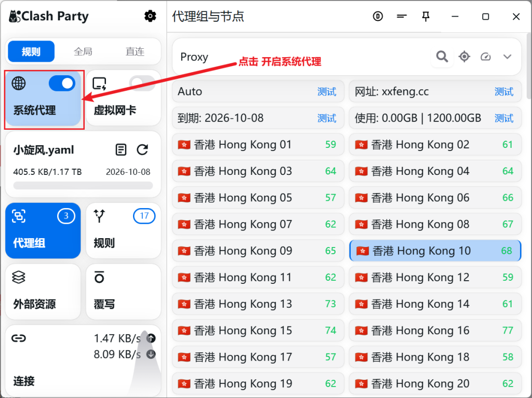This screenshot has height=398, width=532.
Task: Locate current node with crosshair icon
Action: [464, 57]
